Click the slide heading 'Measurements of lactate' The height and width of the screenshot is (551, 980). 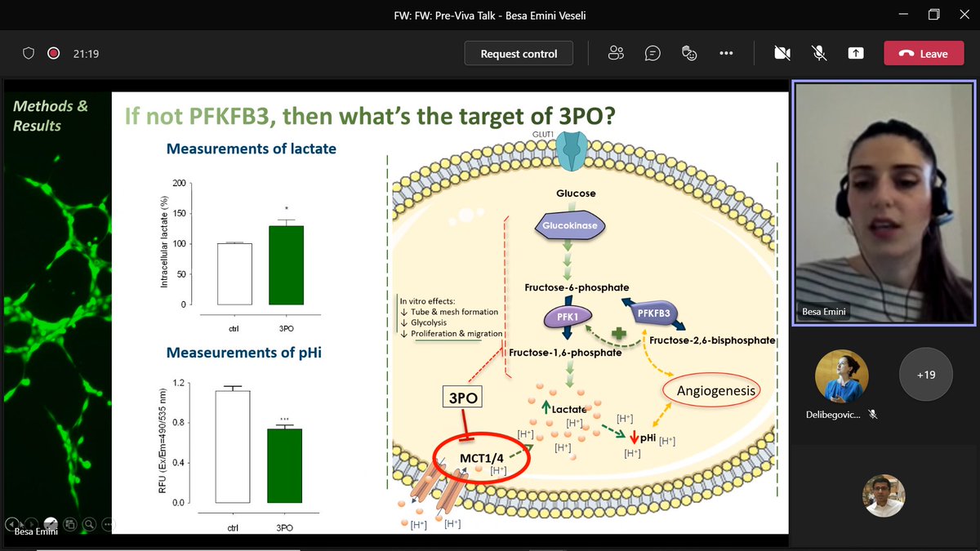pos(252,149)
